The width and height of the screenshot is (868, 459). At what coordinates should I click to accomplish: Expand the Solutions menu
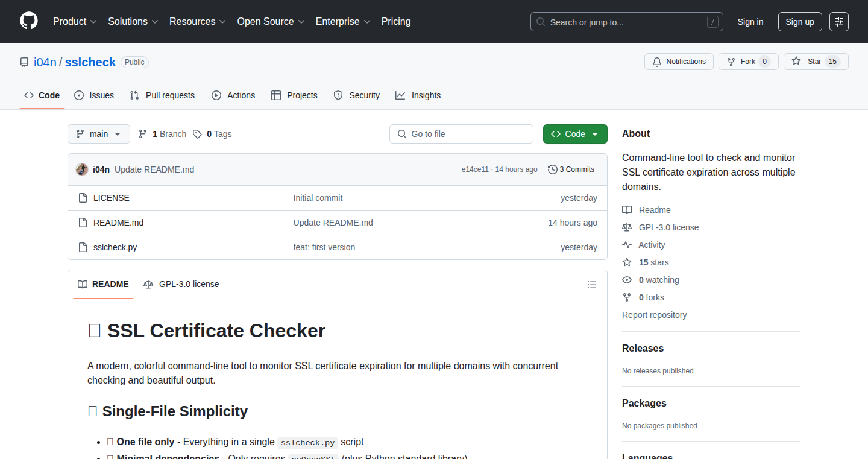click(133, 21)
